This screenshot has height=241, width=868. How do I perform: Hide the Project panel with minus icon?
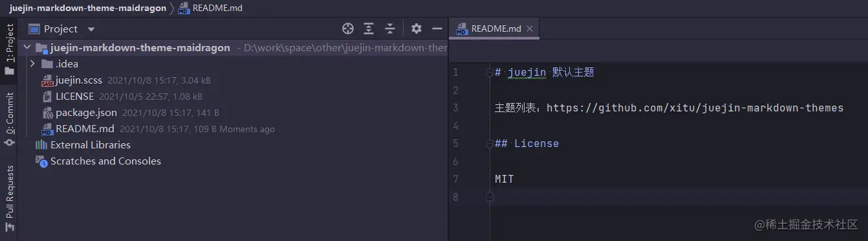(437, 29)
